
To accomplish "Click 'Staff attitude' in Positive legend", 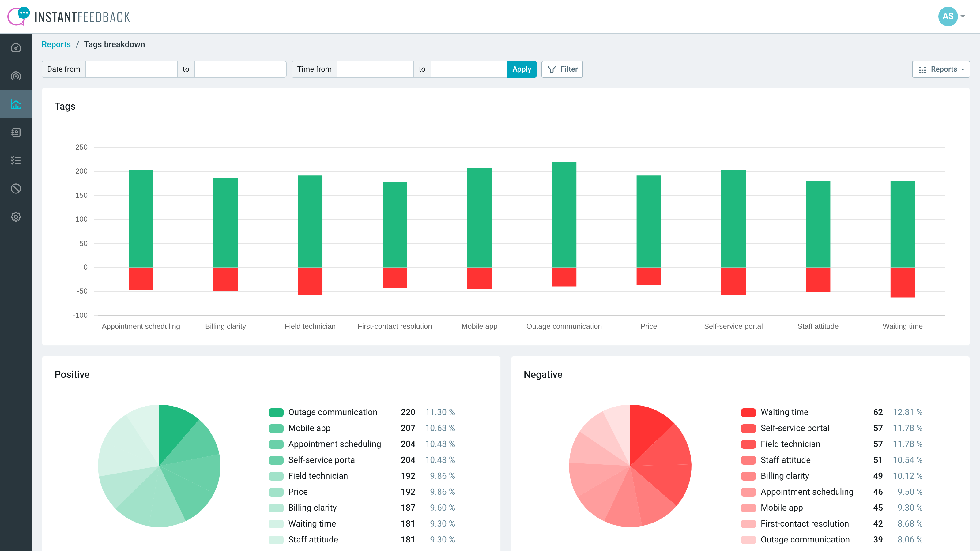I will coord(313,540).
